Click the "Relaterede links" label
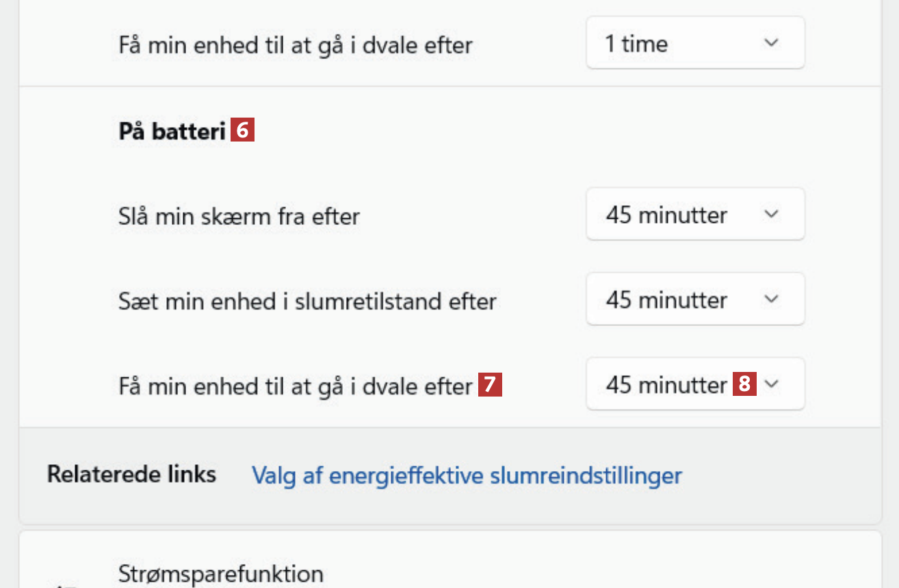The image size is (899, 588). [x=131, y=474]
